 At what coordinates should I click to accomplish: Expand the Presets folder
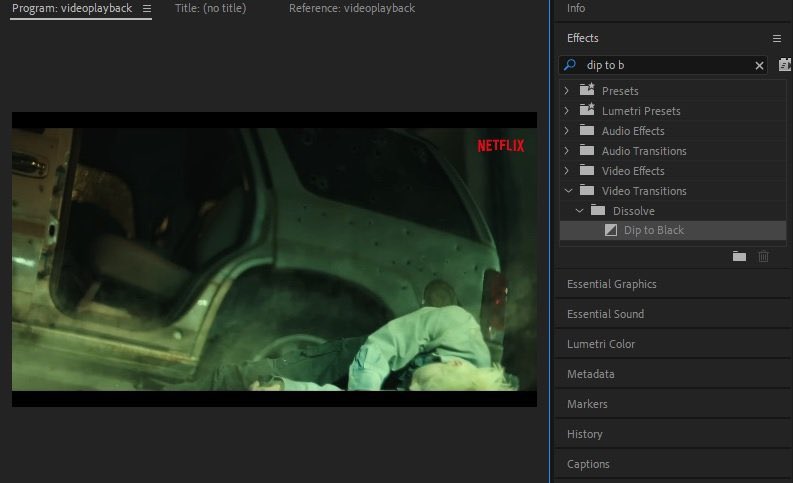pos(567,91)
